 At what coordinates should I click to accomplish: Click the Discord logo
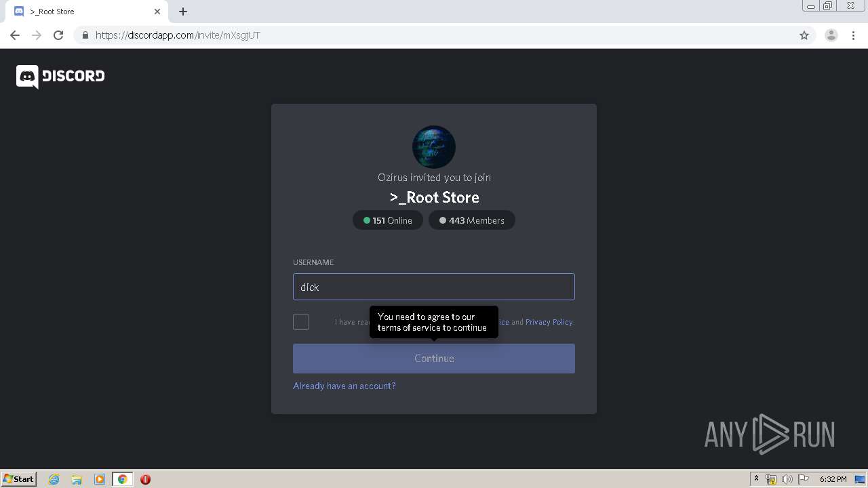60,77
